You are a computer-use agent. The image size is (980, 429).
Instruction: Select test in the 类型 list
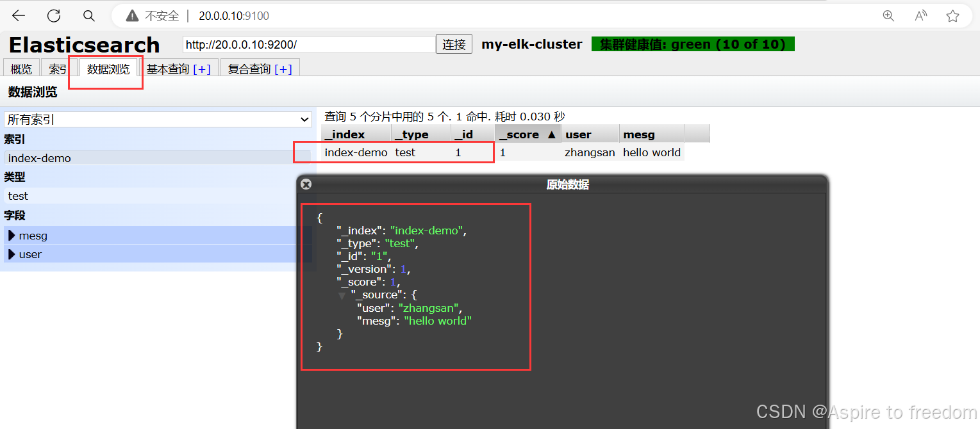click(158, 196)
